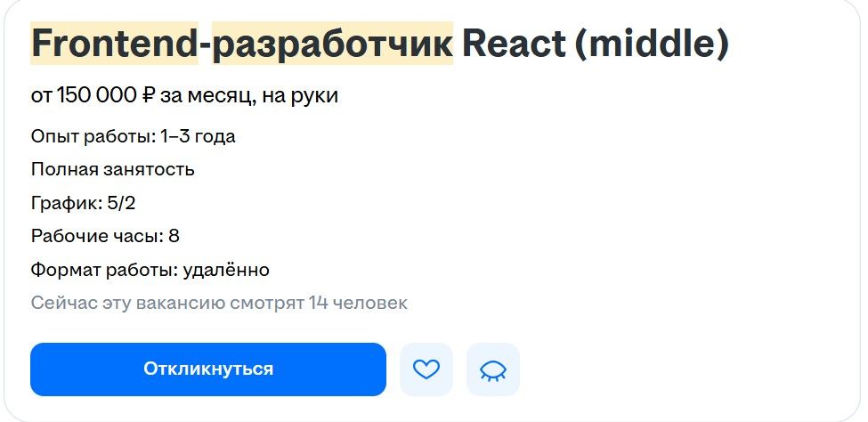Click highlighted word Frontend in title
This screenshot has height=422, width=868.
115,44
